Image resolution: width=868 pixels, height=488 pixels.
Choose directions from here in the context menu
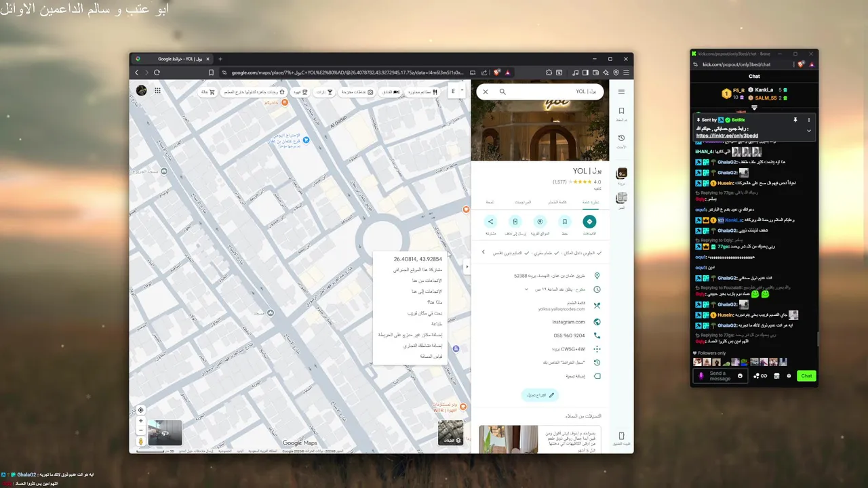point(428,281)
